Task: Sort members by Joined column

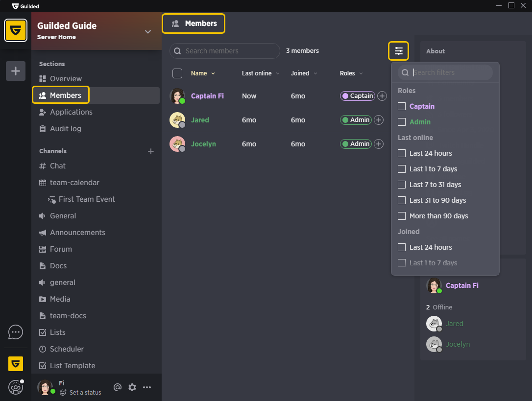Action: coord(304,73)
